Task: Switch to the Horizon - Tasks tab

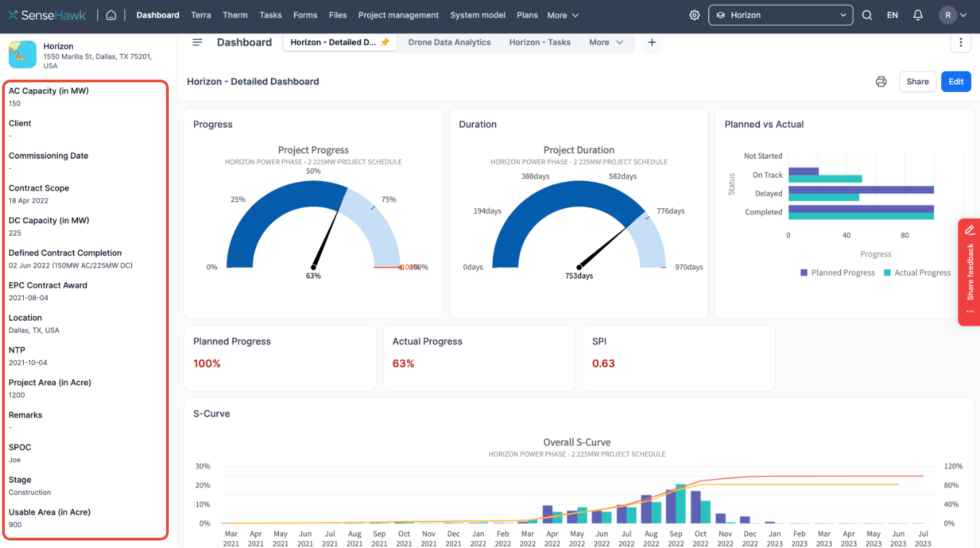Action: pyautogui.click(x=540, y=42)
